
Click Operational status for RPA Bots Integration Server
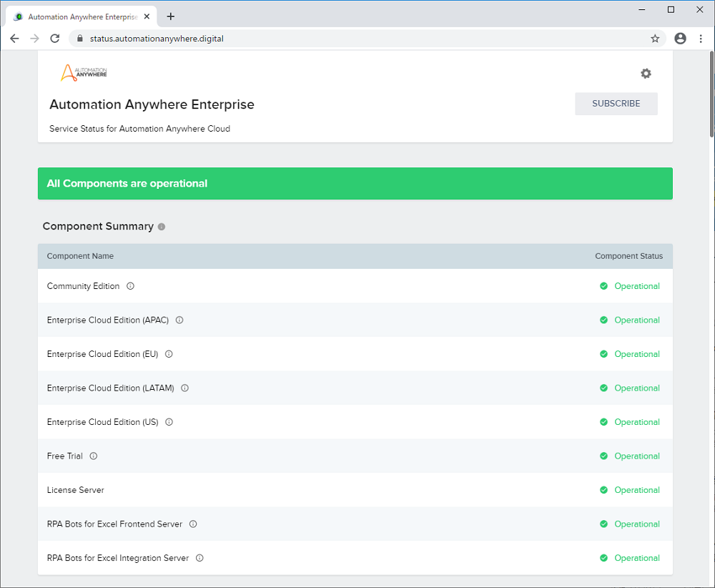tap(637, 558)
